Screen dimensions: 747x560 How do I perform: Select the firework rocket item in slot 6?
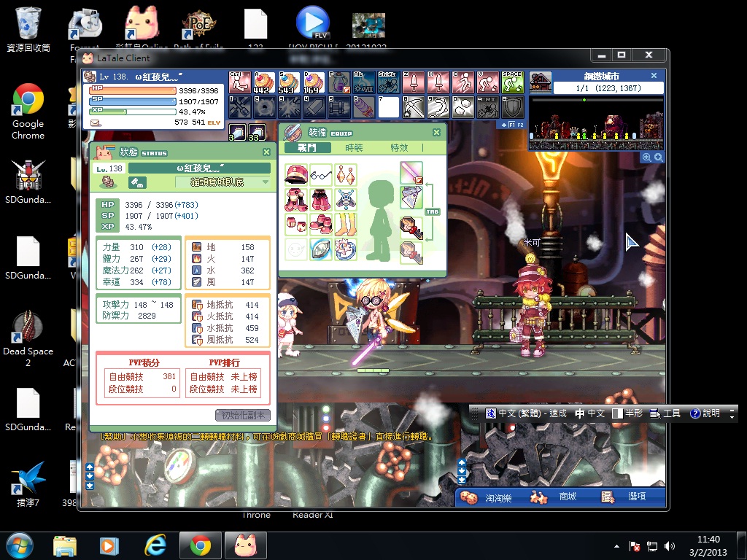364,107
